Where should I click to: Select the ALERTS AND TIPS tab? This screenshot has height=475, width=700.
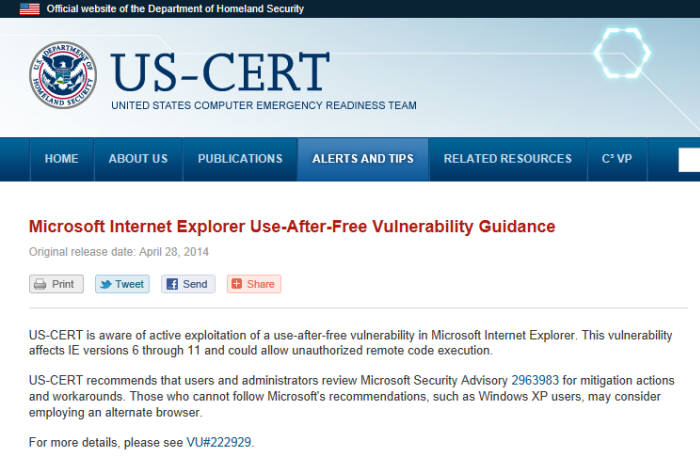(x=363, y=159)
